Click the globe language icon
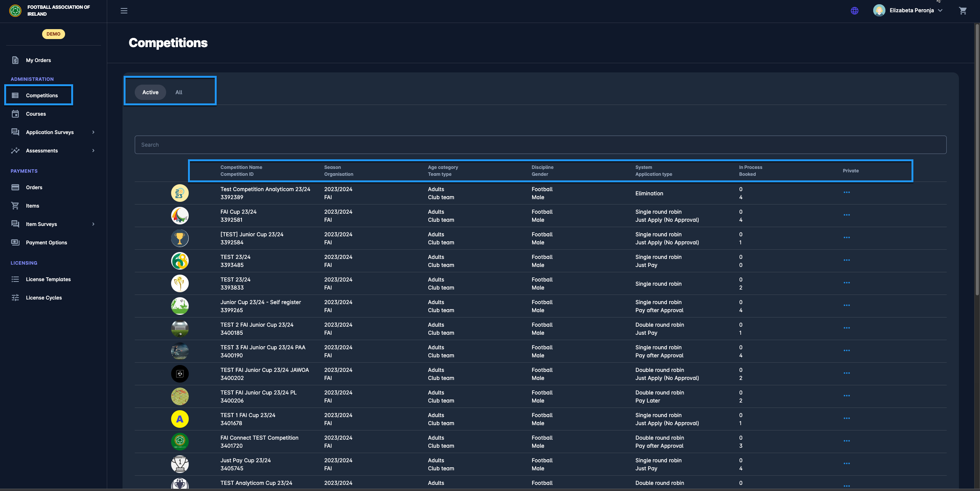 coord(854,11)
